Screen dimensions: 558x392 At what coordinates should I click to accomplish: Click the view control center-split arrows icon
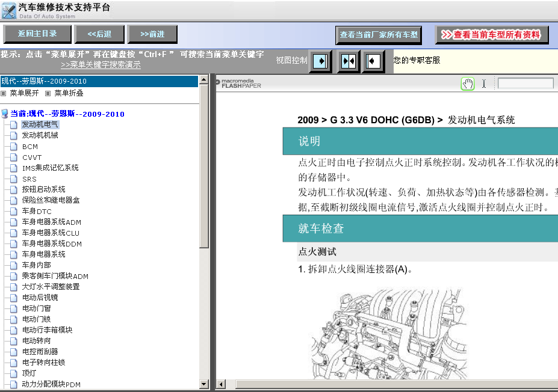(x=349, y=61)
